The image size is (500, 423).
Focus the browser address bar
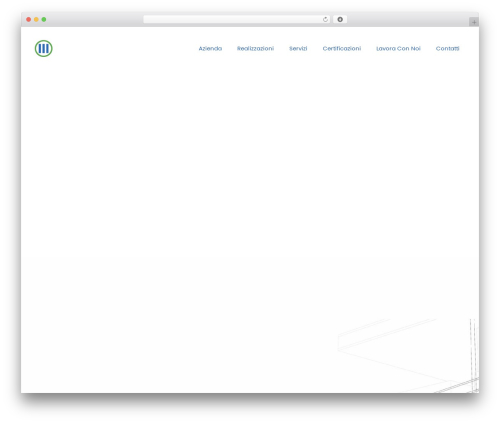pos(233,19)
